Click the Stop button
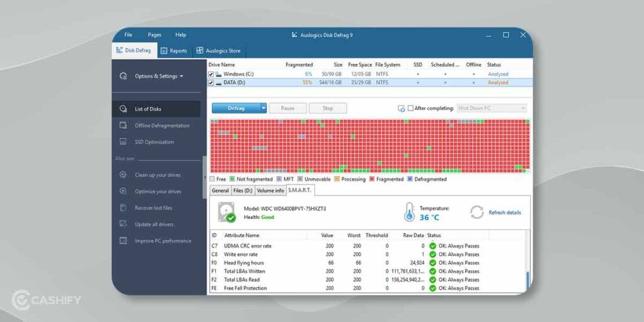This screenshot has width=644, height=322. 328,108
